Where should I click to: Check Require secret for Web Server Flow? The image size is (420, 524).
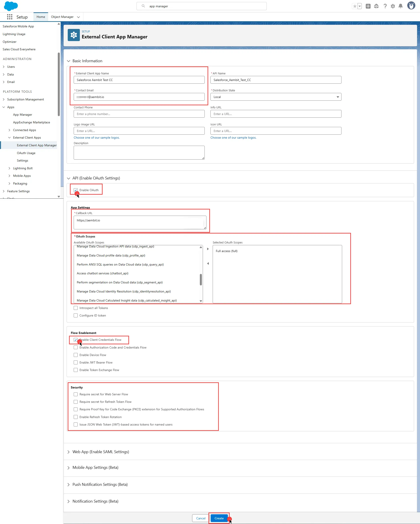pos(75,394)
